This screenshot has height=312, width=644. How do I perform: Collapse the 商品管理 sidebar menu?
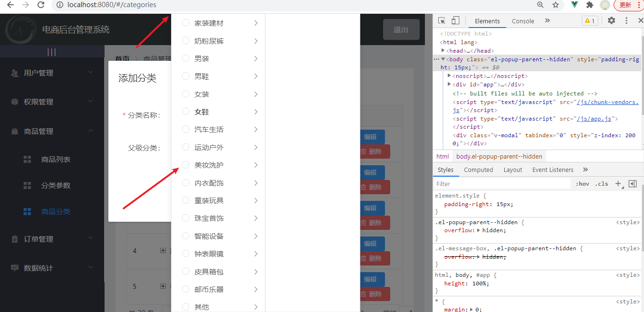click(52, 131)
